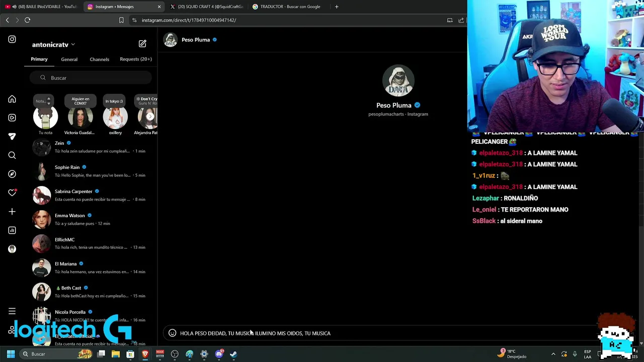644x362 pixels.
Task: Click the Buscar search field in messages
Action: (x=91, y=78)
